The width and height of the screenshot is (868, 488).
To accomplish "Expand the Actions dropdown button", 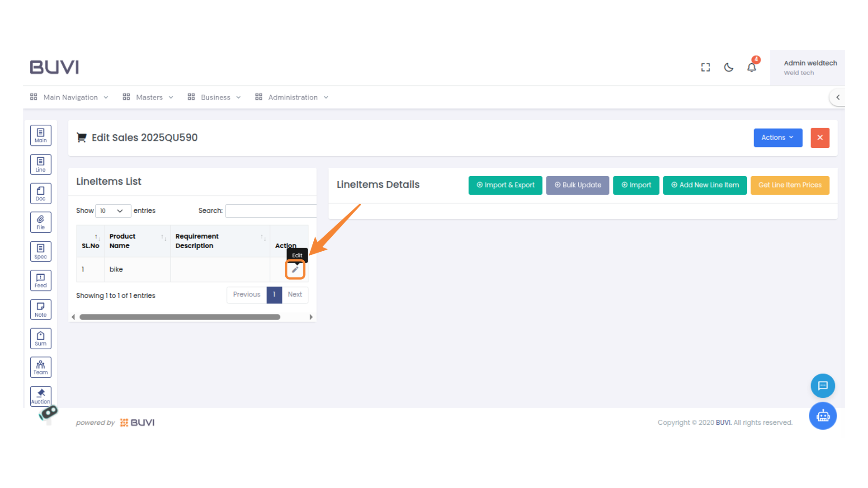I will point(778,138).
